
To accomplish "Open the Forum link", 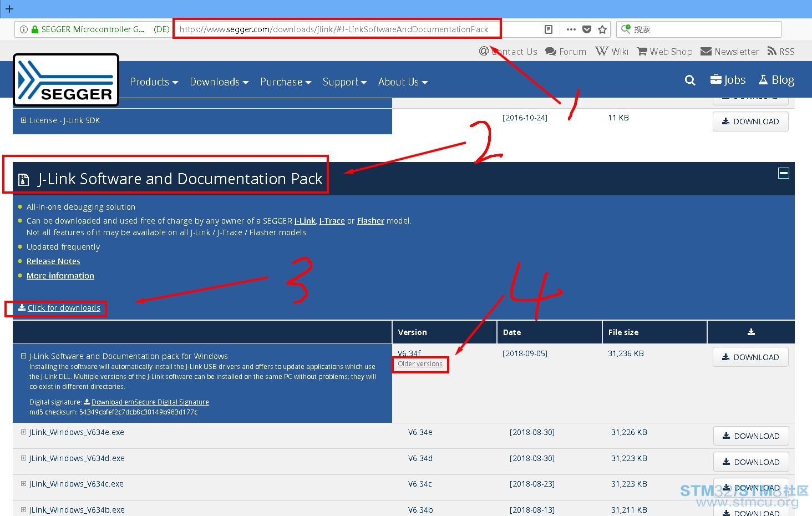I will pyautogui.click(x=566, y=52).
